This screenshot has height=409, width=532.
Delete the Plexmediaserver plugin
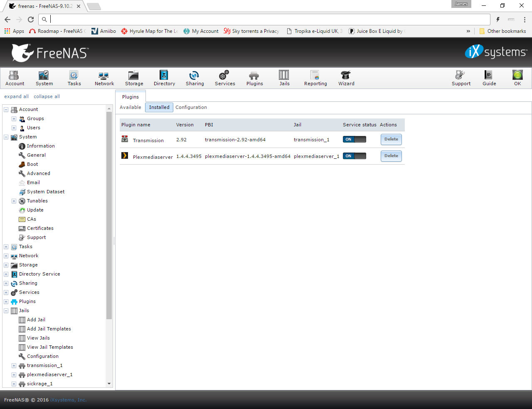pyautogui.click(x=391, y=156)
